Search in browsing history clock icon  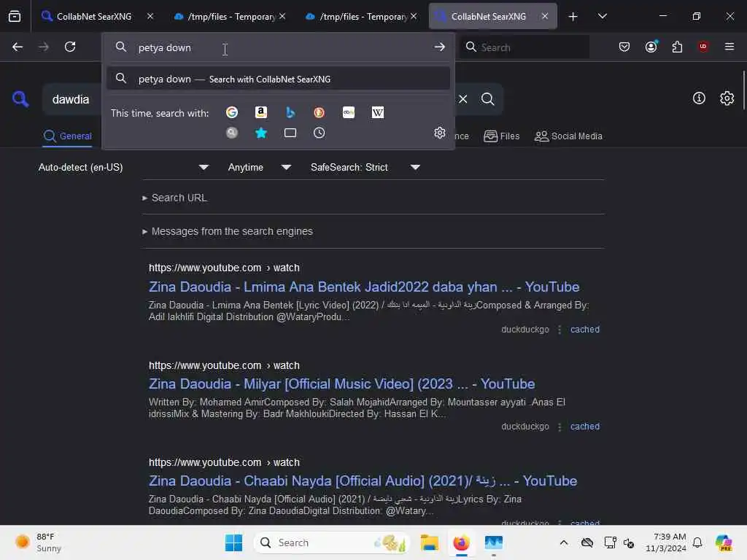point(320,133)
